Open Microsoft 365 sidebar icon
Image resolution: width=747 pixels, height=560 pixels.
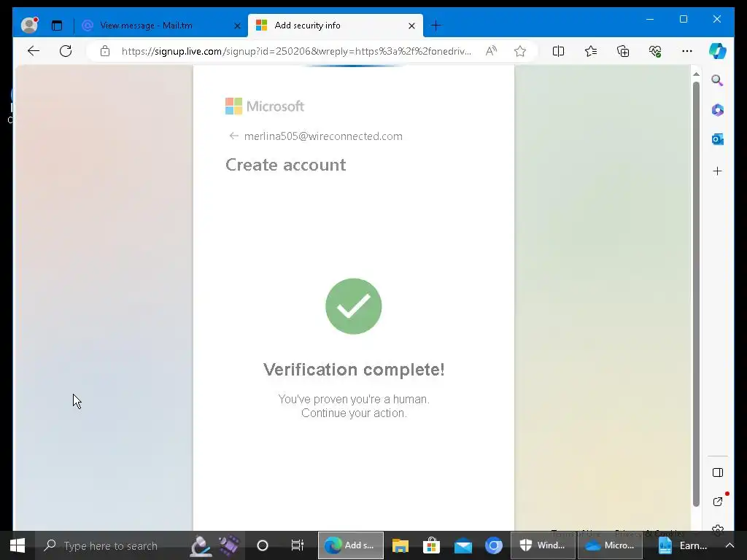point(718,110)
